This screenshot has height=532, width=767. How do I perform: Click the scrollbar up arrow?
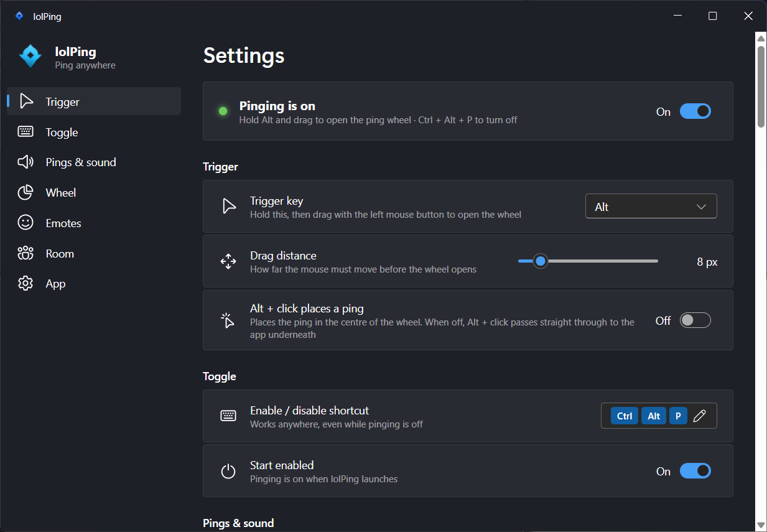point(761,38)
